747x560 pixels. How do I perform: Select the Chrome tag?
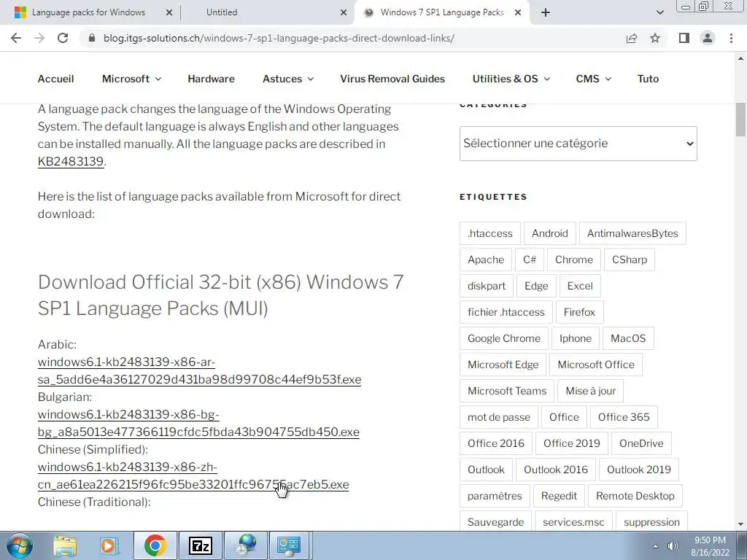click(573, 260)
